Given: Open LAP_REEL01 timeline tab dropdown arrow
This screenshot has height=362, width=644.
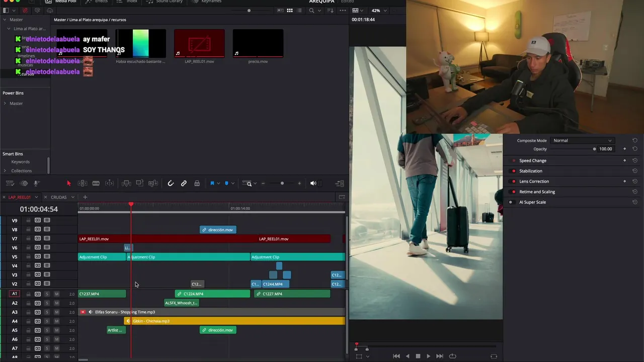Looking at the screenshot, I should tap(36, 197).
